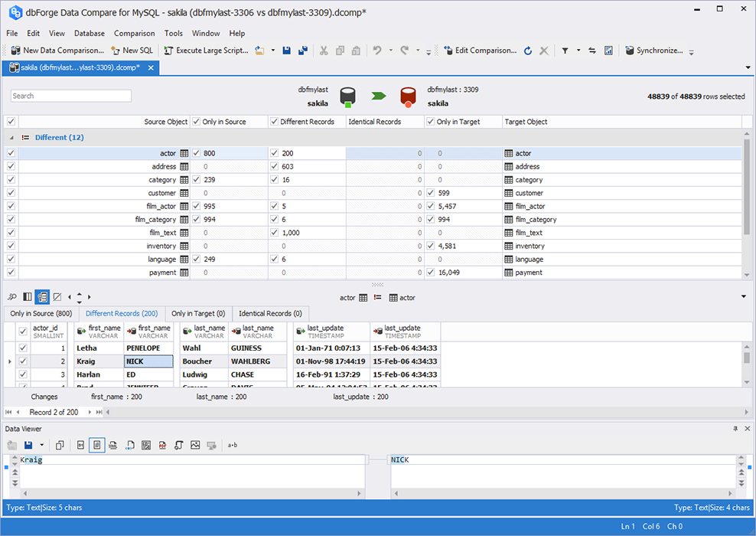
Task: Click the Undo arrow in toolbar
Action: click(377, 51)
